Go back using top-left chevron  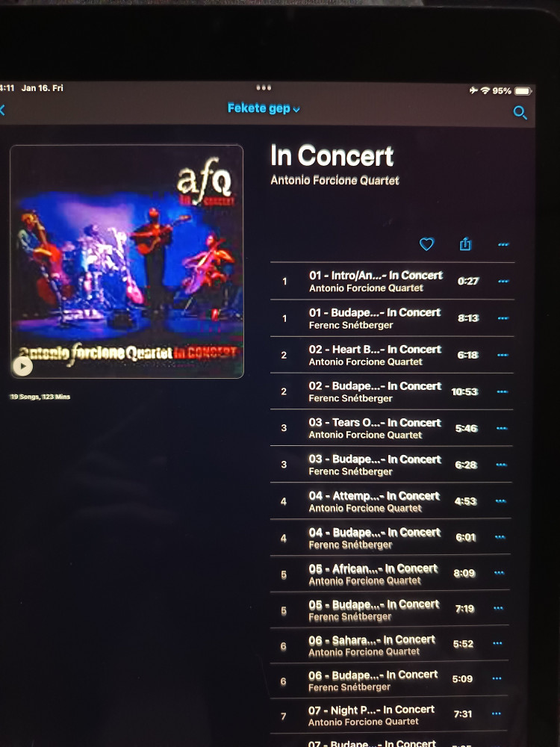click(2, 111)
